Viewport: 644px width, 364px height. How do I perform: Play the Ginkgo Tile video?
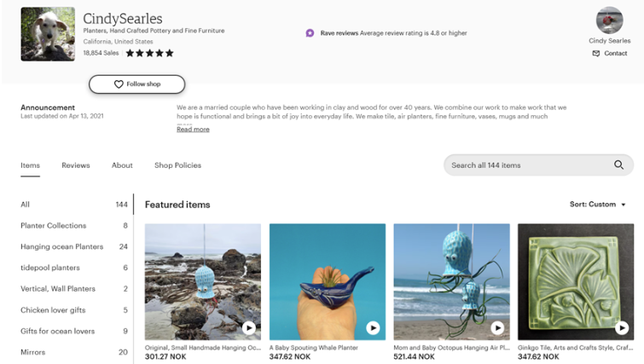[x=622, y=327]
